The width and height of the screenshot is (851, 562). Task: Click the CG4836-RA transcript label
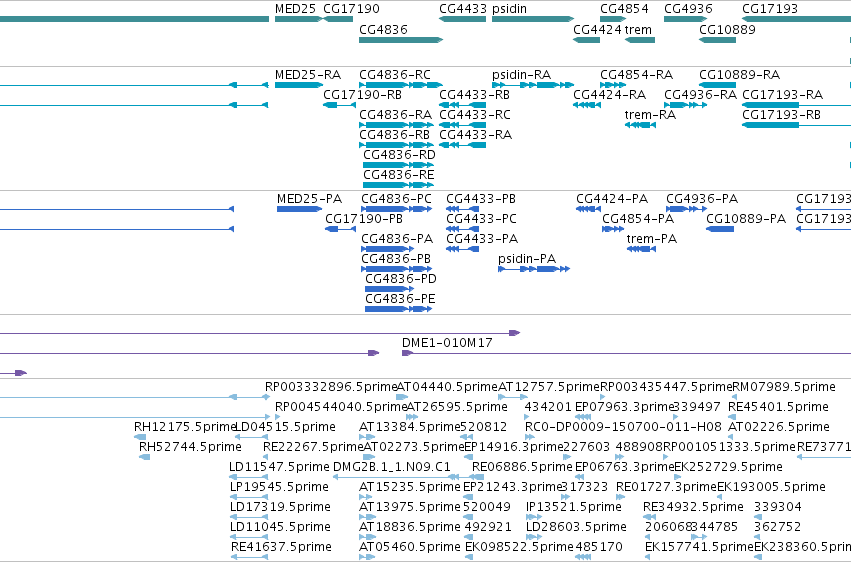click(x=395, y=114)
